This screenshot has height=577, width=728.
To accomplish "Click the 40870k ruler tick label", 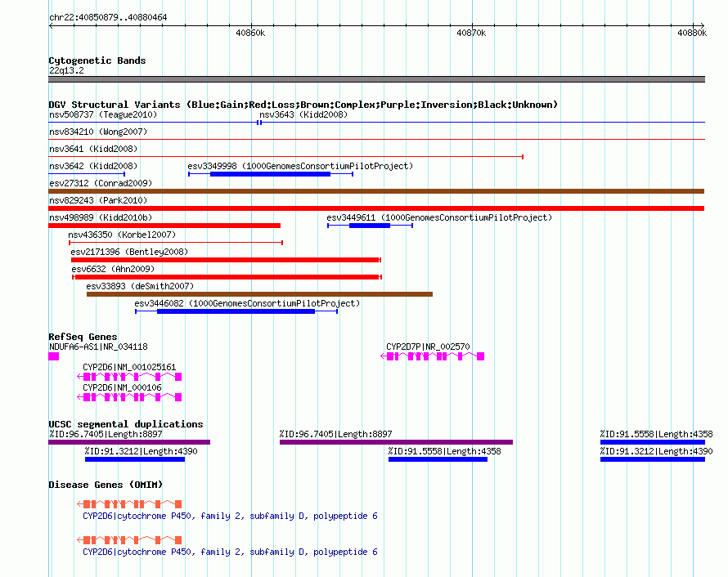I will [471, 33].
